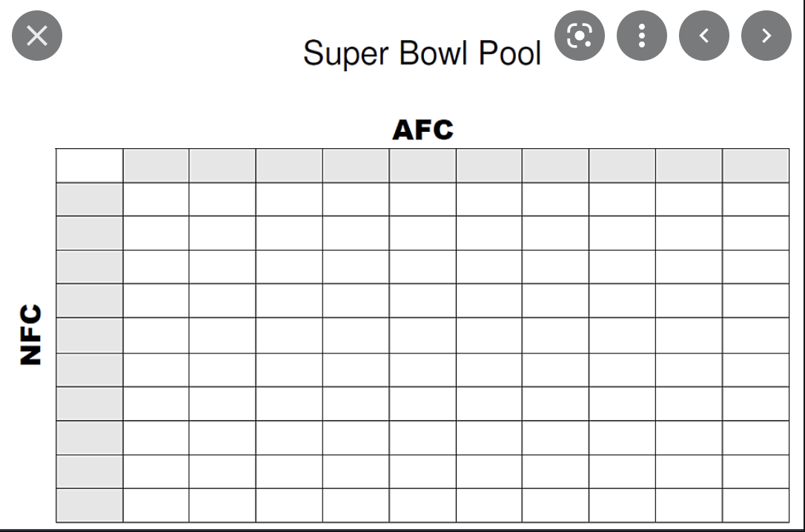This screenshot has height=532, width=805.
Task: Click the blank top-left corner grid cell
Action: point(90,165)
